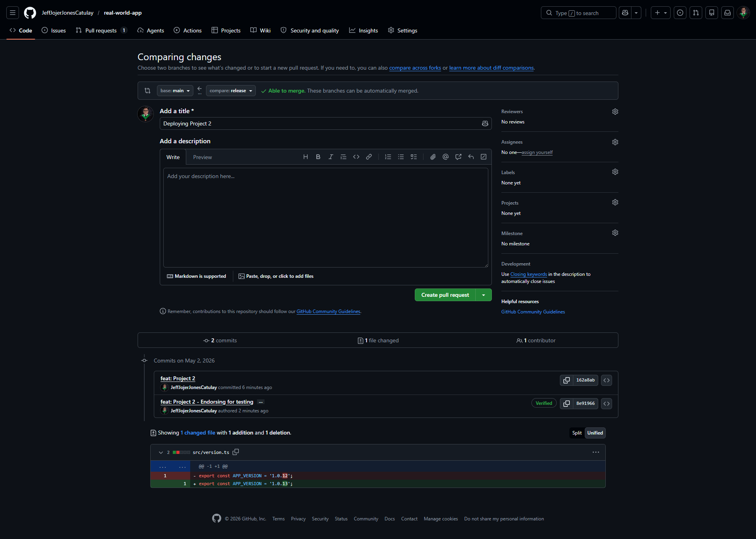The width and height of the screenshot is (756, 539).
Task: Open the repository Settings tab
Action: 403,30
